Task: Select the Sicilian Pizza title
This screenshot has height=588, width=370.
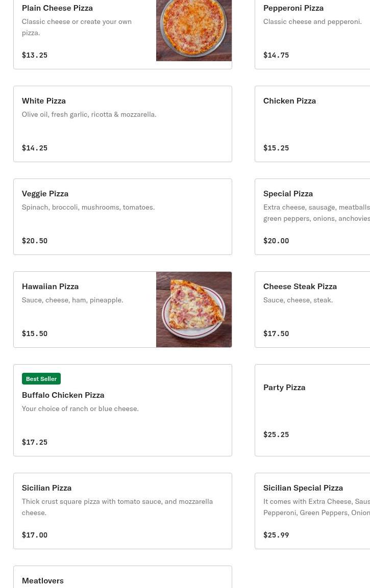Action: coord(46,488)
